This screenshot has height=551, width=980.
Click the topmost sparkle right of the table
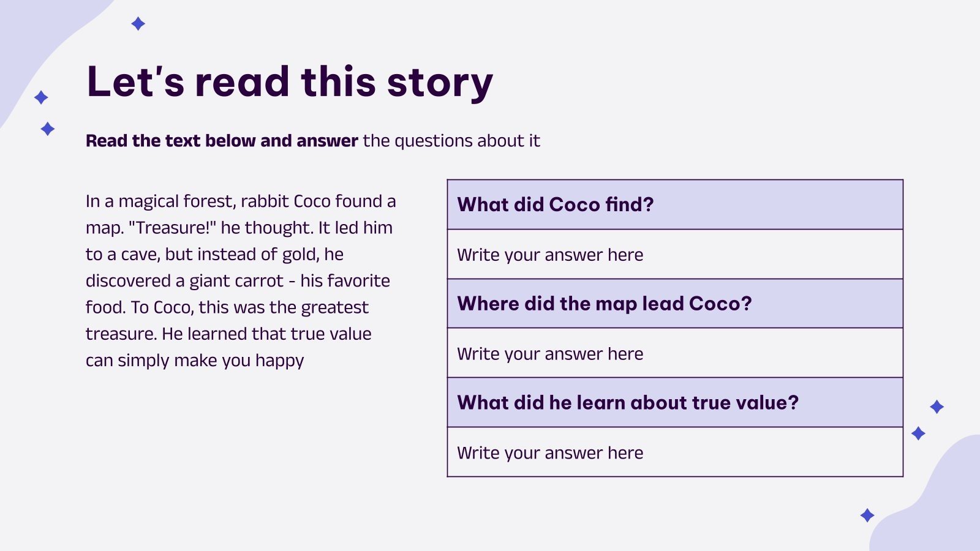click(937, 407)
